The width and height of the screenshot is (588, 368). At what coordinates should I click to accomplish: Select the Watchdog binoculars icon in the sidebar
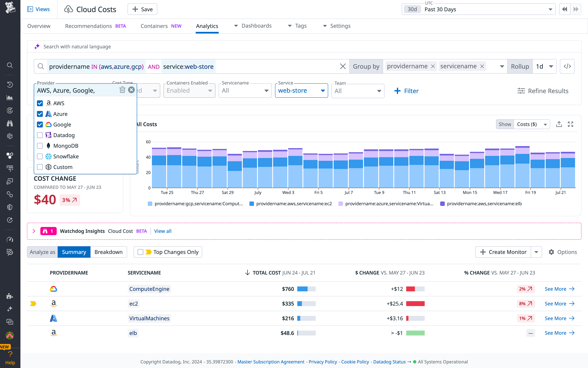[10, 123]
